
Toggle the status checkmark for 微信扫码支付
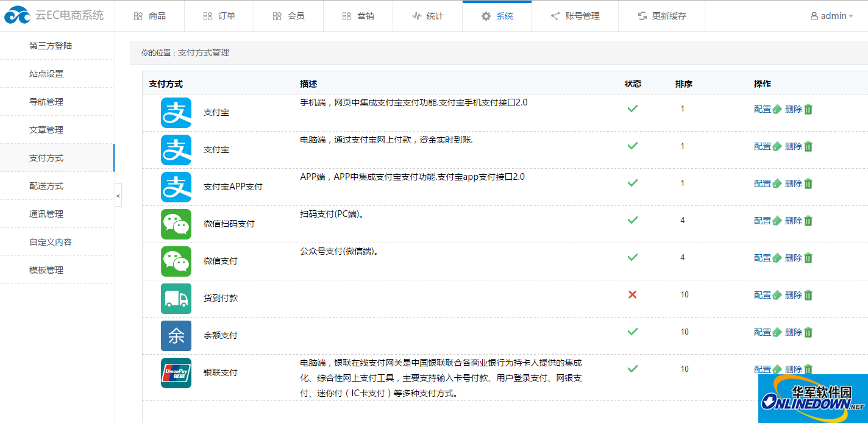pyautogui.click(x=632, y=220)
